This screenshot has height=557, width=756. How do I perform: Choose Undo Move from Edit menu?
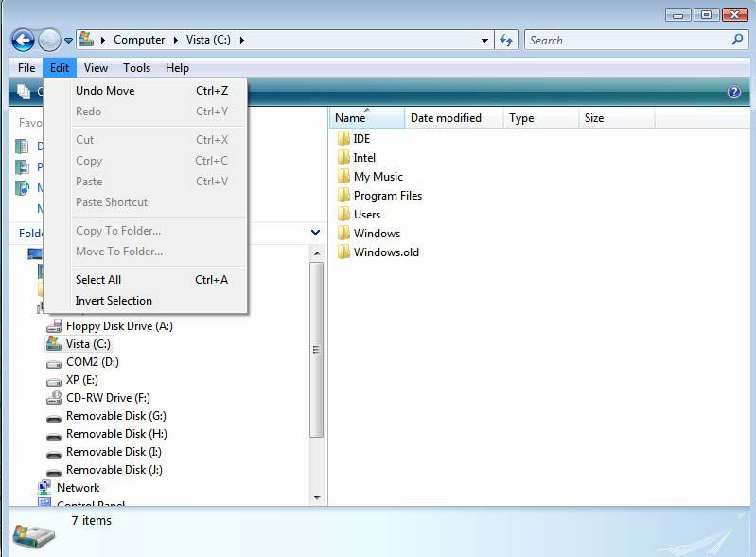pyautogui.click(x=145, y=91)
